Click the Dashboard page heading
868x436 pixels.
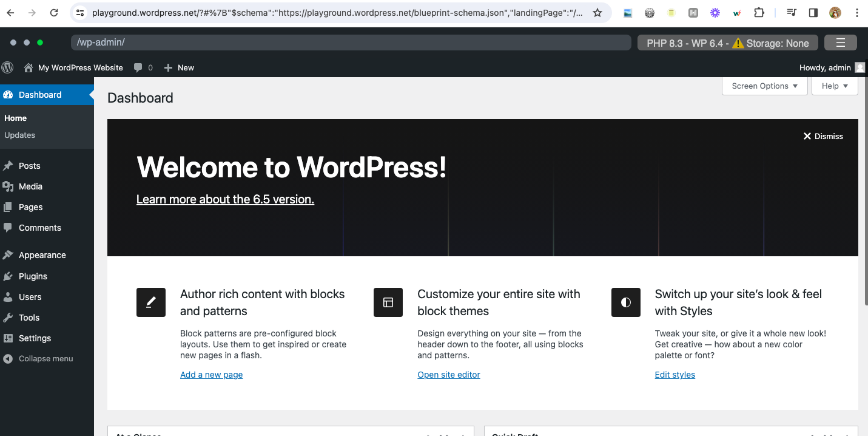click(x=140, y=98)
